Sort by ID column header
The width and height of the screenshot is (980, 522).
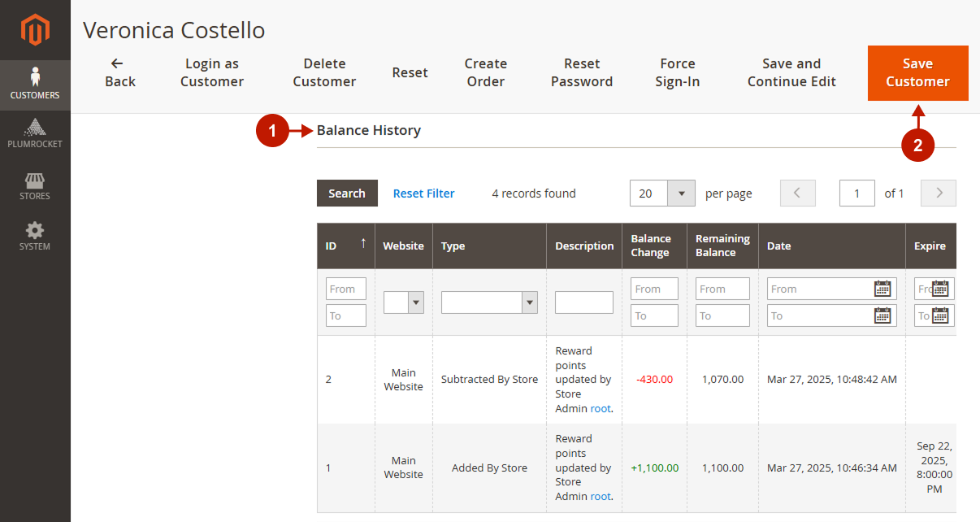coord(345,246)
